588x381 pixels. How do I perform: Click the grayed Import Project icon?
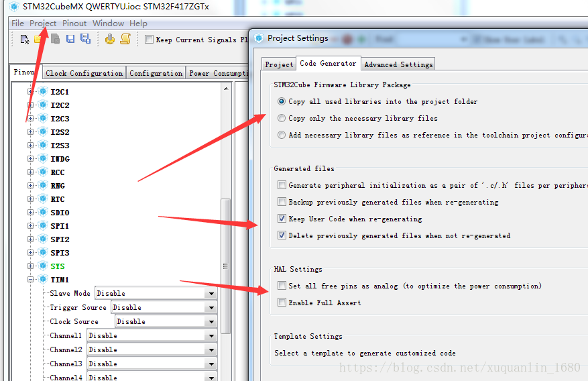55,39
